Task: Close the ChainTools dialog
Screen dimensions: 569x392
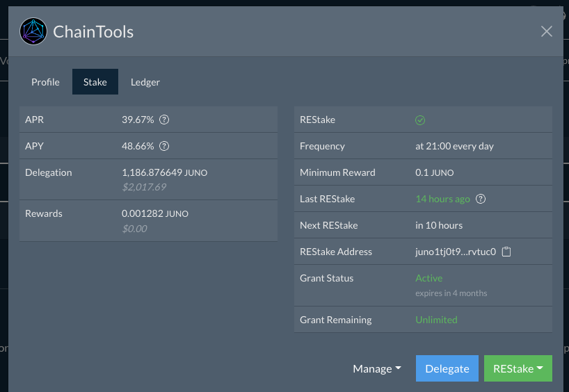Action: click(x=547, y=31)
